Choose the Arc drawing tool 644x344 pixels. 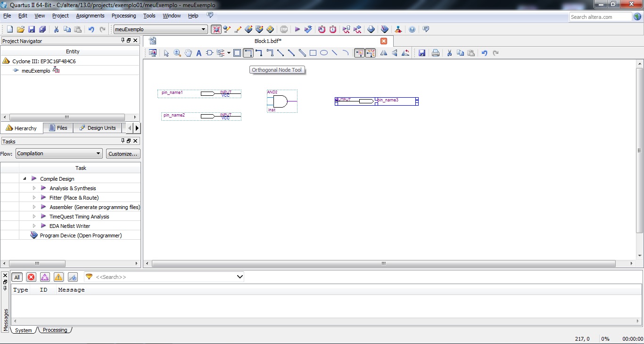pos(345,53)
